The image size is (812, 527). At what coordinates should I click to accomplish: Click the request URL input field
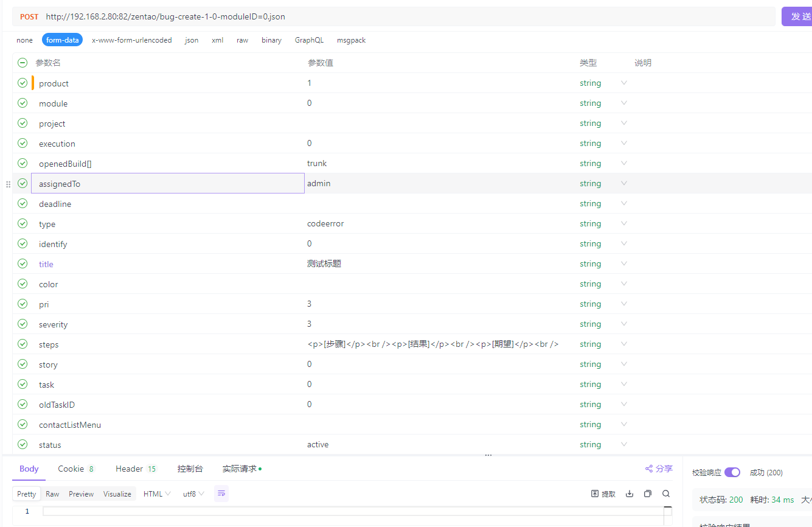pyautogui.click(x=401, y=16)
